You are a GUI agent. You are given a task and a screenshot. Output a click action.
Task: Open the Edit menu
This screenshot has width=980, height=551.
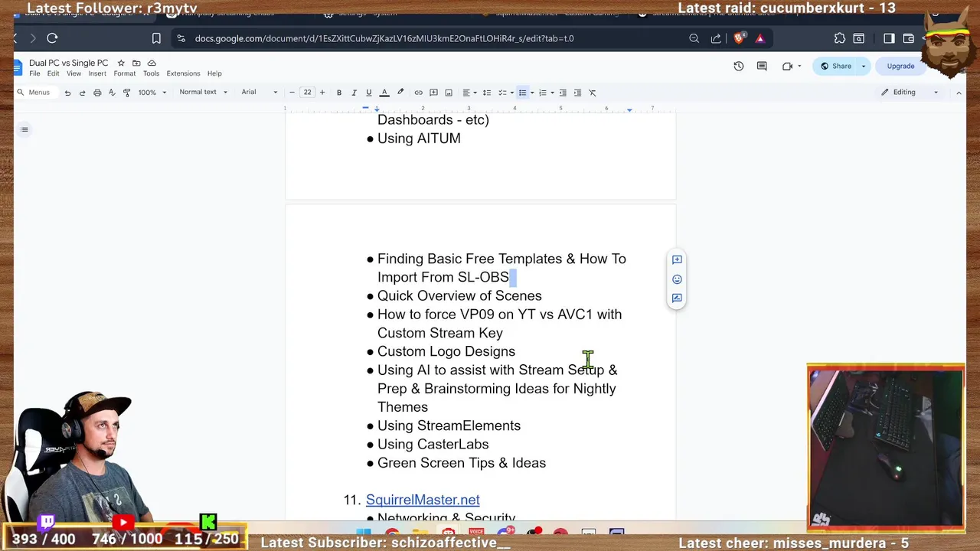[53, 73]
